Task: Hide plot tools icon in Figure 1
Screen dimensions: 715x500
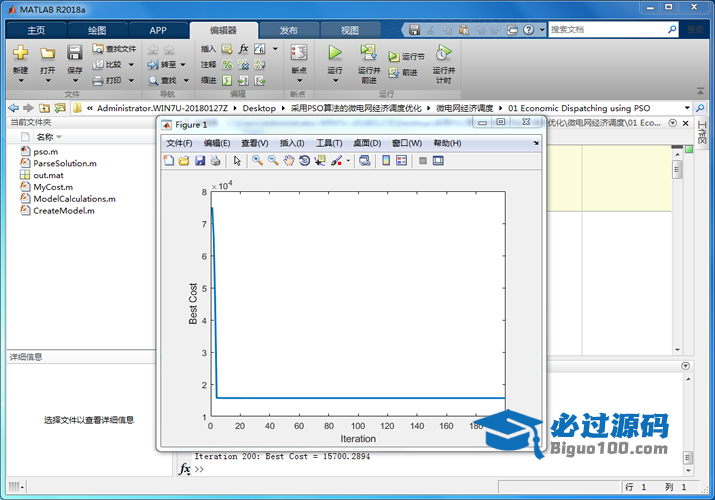Action: click(423, 160)
